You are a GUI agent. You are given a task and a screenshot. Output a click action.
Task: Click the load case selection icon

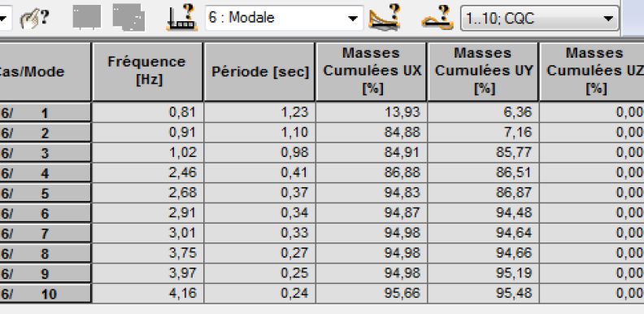click(181, 17)
